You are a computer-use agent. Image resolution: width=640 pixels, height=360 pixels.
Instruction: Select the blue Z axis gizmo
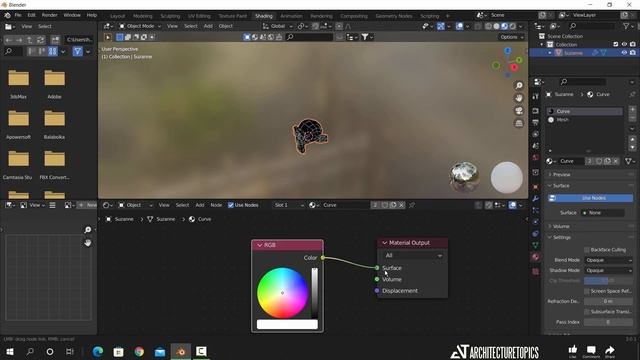click(508, 51)
